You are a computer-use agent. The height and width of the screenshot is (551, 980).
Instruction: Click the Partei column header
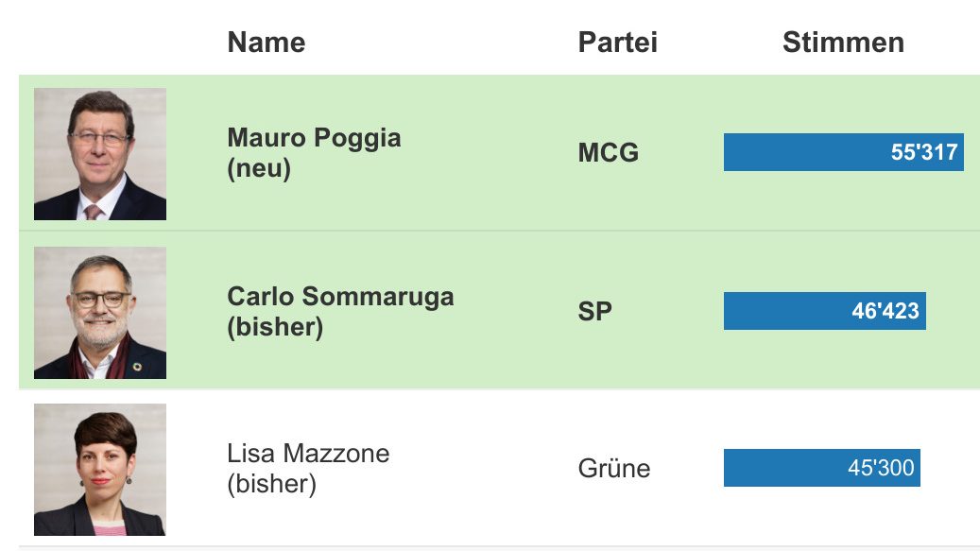tap(617, 43)
